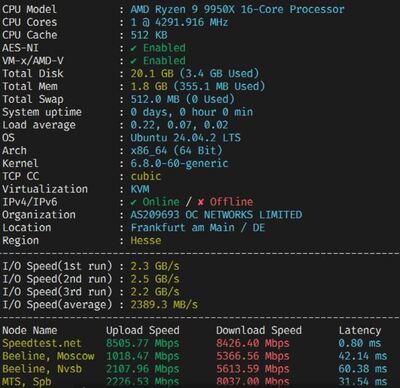Screen dimensions: 400x388
Task: Click the Beeline Nvsb download 5613.59 Mbps
Action: point(253,369)
